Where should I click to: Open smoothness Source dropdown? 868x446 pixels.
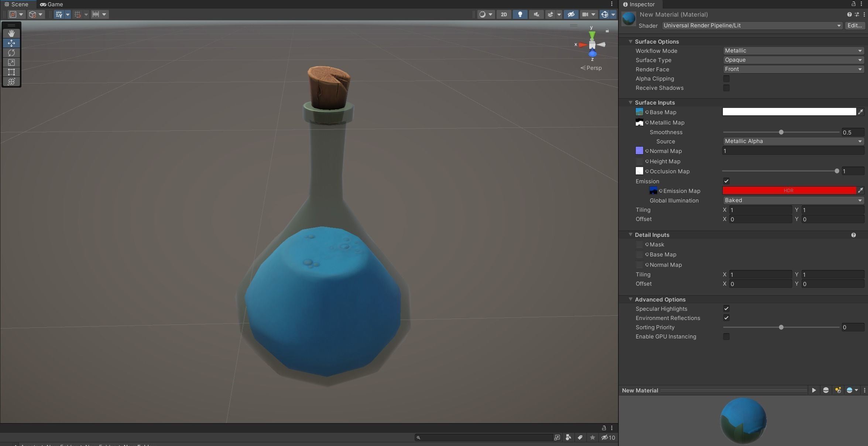[x=793, y=141]
